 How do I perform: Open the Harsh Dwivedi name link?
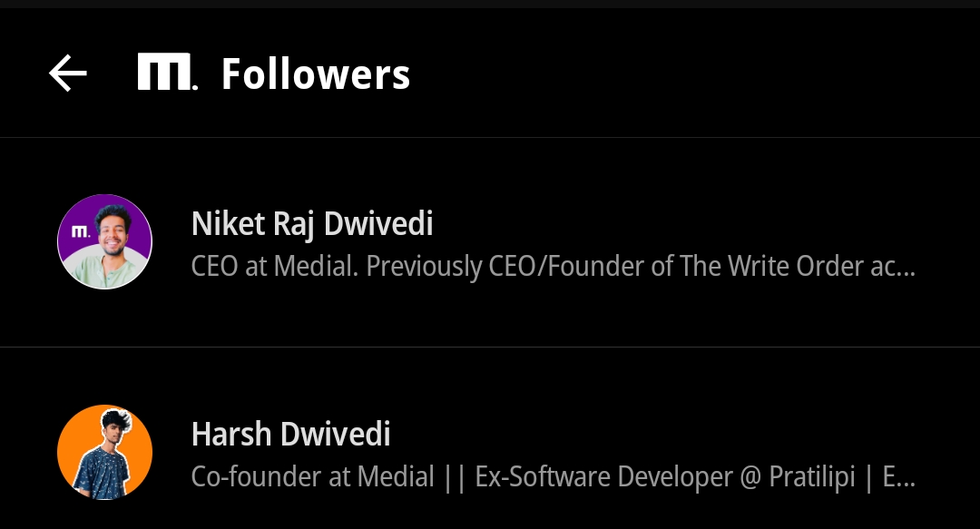point(290,434)
